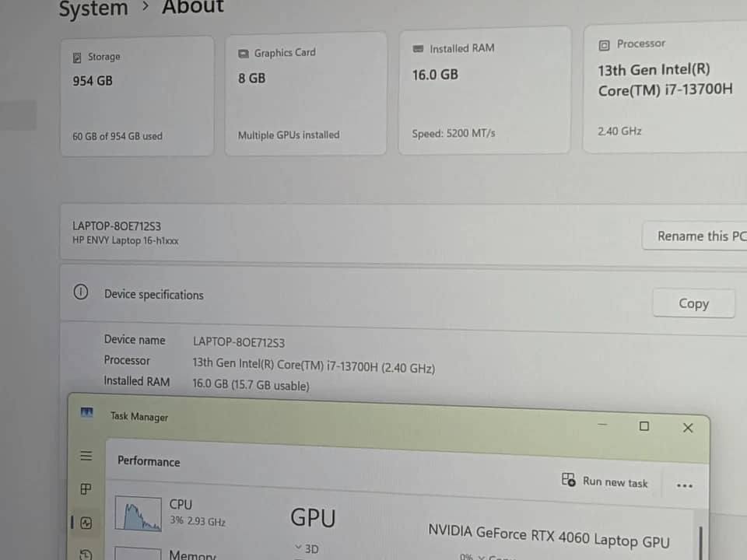Click the Run new task button label
The height and width of the screenshot is (560, 747).
pos(615,482)
